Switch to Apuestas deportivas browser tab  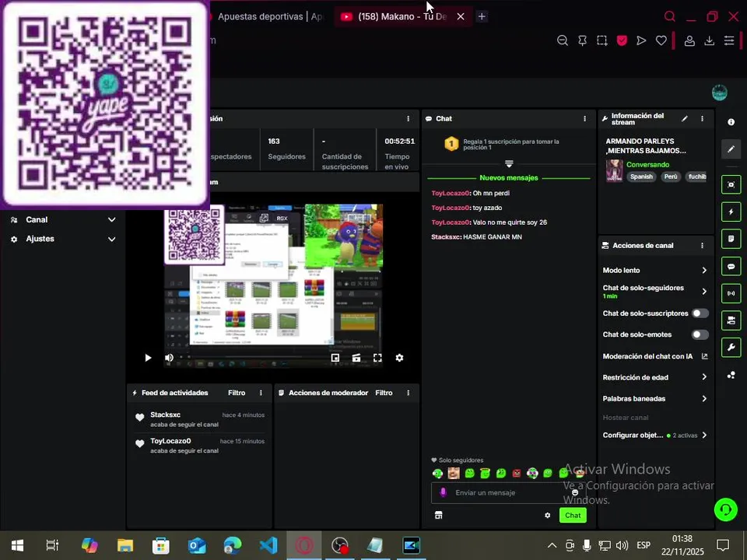click(269, 16)
